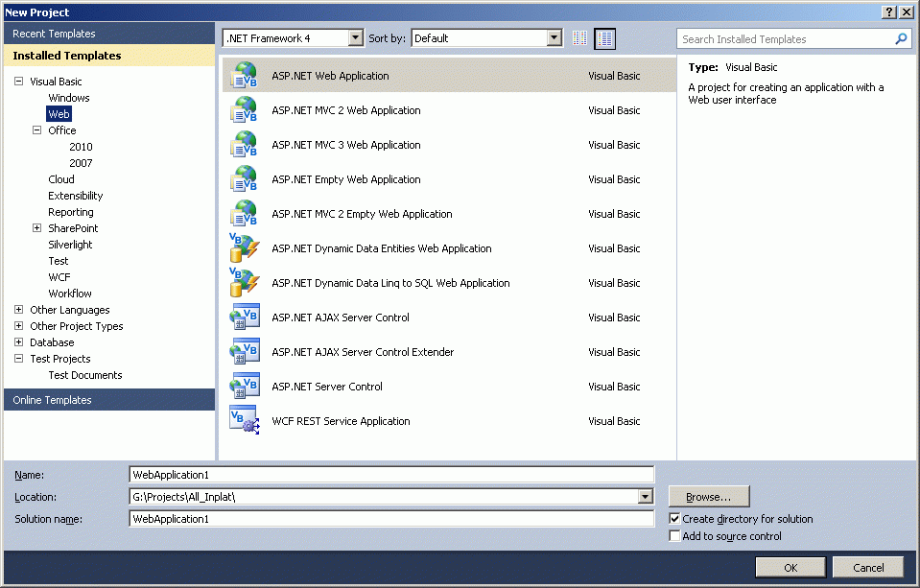Viewport: 920px width, 588px height.
Task: Open the Sort by Default dropdown
Action: 554,38
